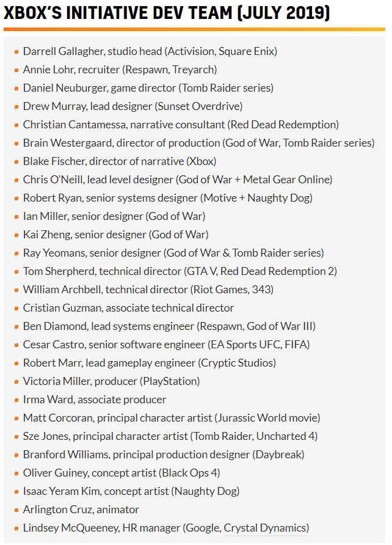
Task: Select Drew Murray, lead designer line
Action: (x=132, y=106)
